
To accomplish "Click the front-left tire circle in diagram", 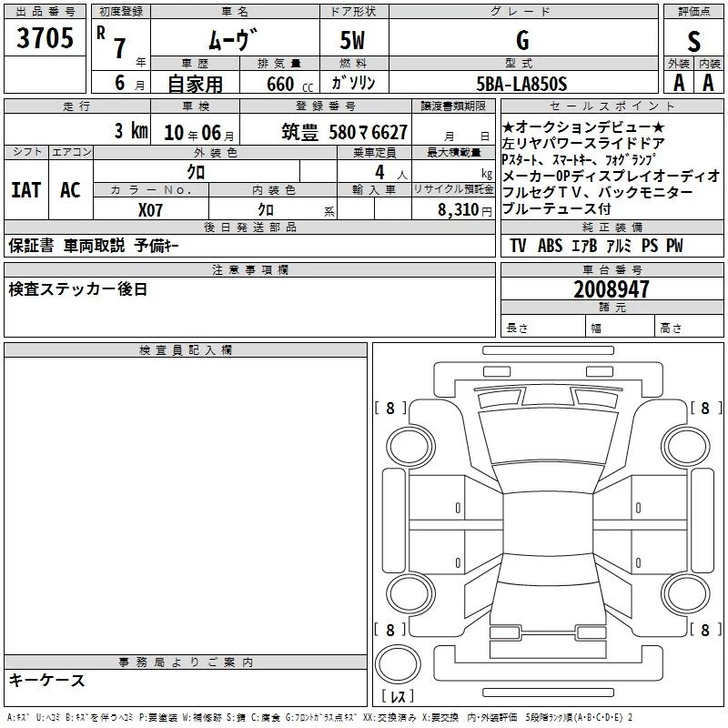I will click(410, 448).
